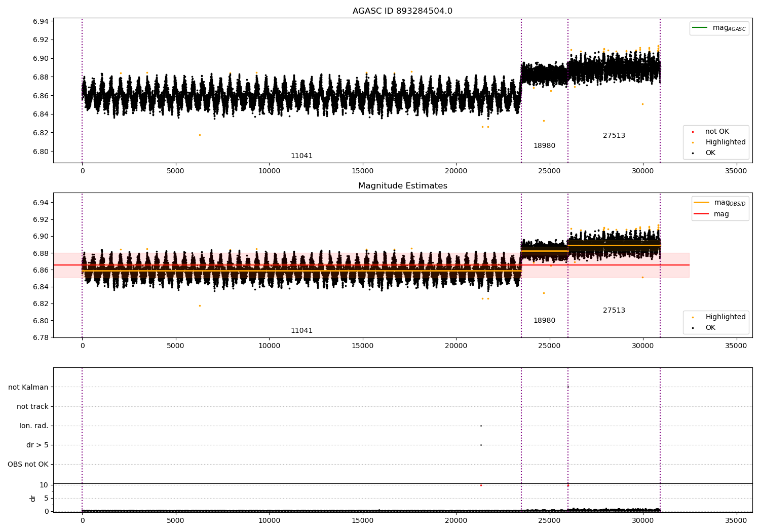Click the "dr > 5" axis label

pyautogui.click(x=37, y=445)
